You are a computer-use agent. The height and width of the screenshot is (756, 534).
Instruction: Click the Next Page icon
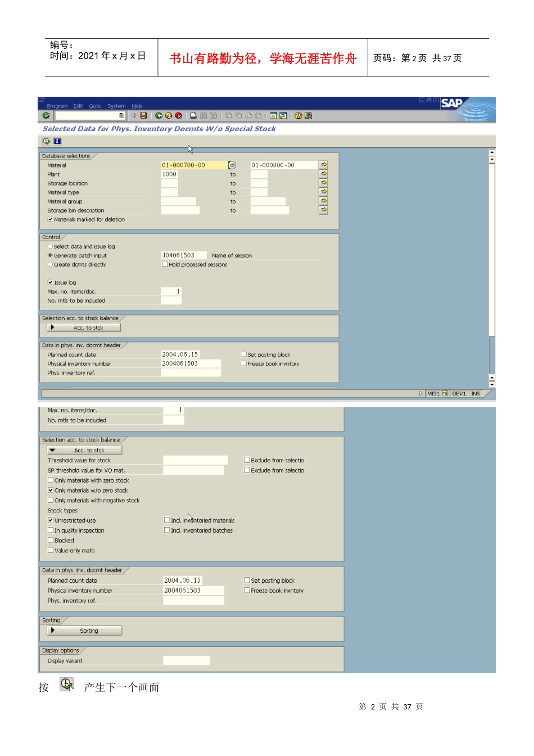point(248,115)
